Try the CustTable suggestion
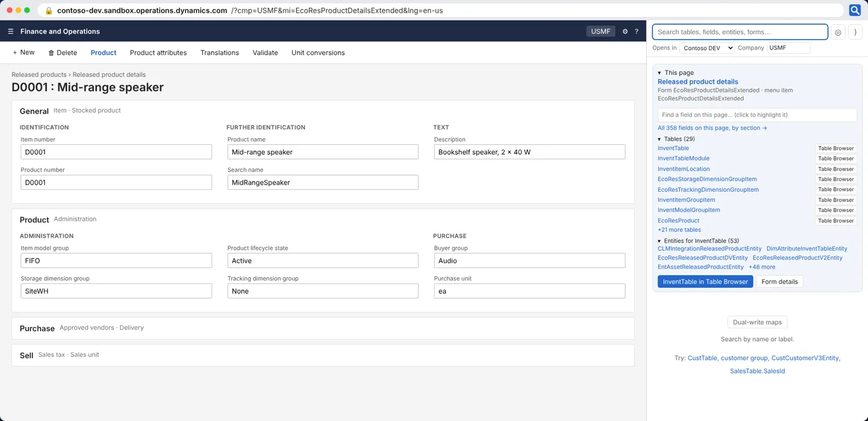The height and width of the screenshot is (421, 868). [702, 358]
